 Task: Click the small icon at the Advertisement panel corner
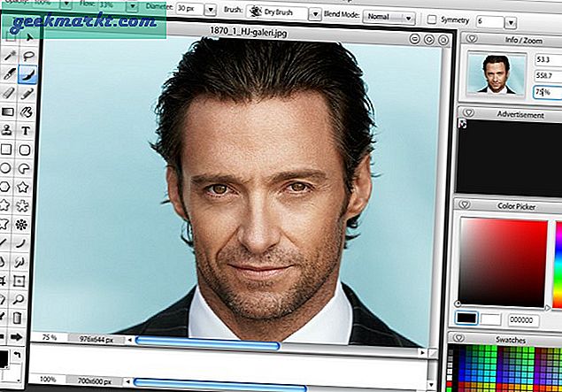coord(463,124)
